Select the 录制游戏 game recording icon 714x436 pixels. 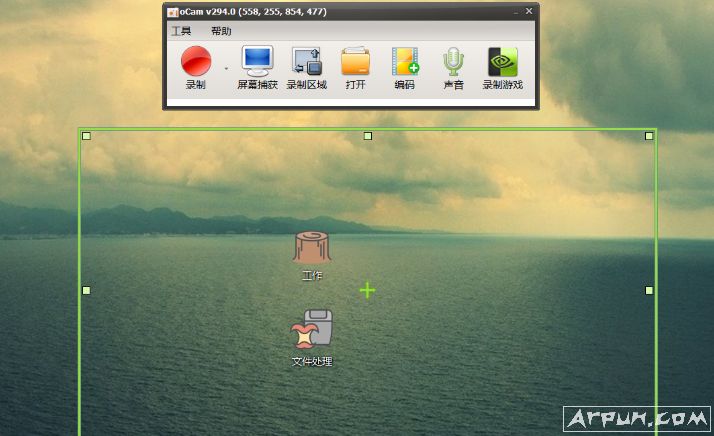(502, 67)
